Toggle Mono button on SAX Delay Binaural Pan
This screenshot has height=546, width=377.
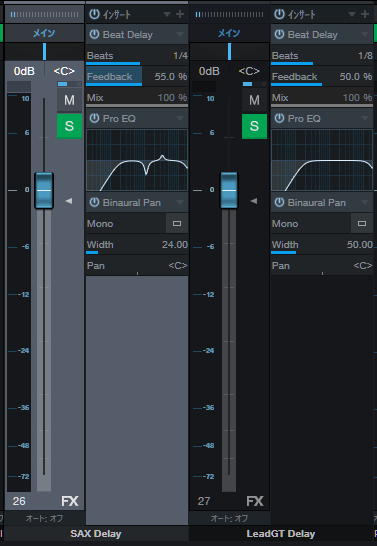tap(177, 224)
